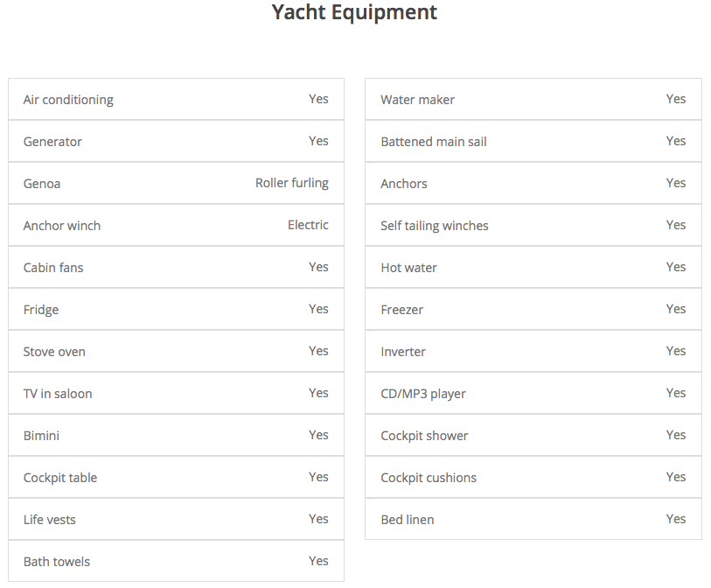Click the Yacht Equipment heading
The height and width of the screenshot is (588, 711).
(354, 12)
